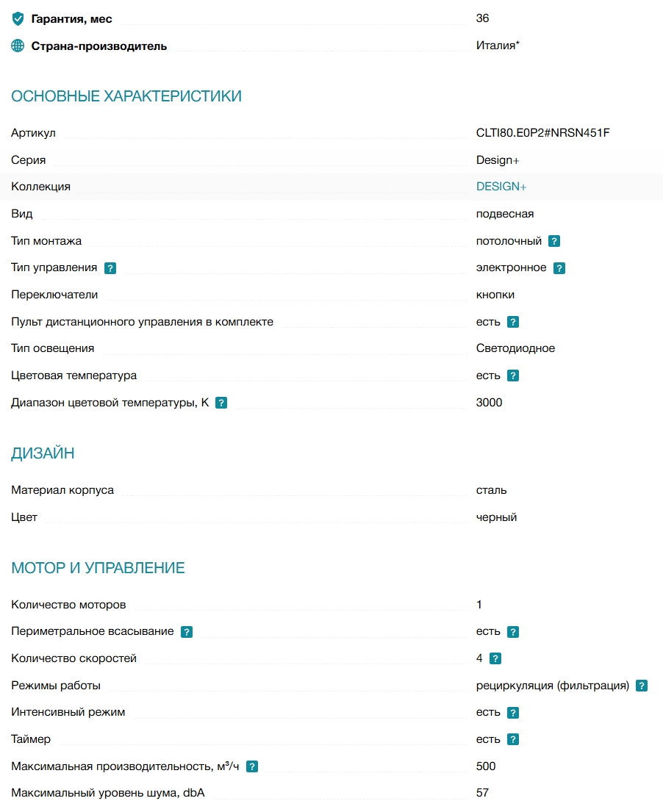The width and height of the screenshot is (663, 812).
Task: Open help for 'Интенсивный режим' value
Action: [513, 713]
